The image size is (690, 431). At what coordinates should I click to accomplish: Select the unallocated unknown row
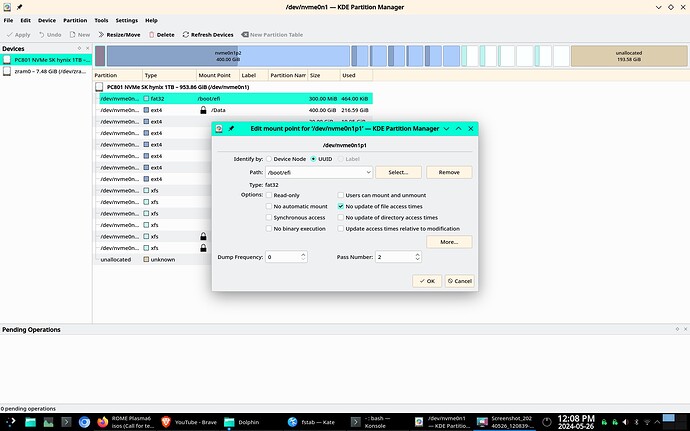coord(153,259)
